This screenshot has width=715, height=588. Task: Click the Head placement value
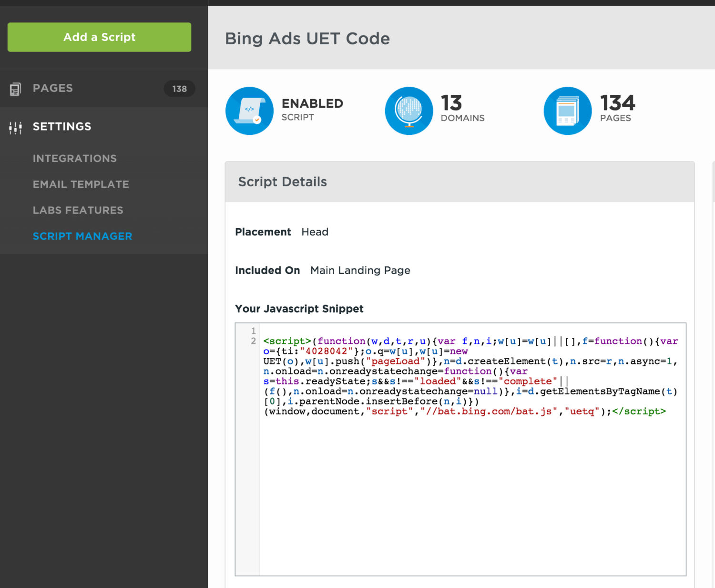pyautogui.click(x=315, y=232)
